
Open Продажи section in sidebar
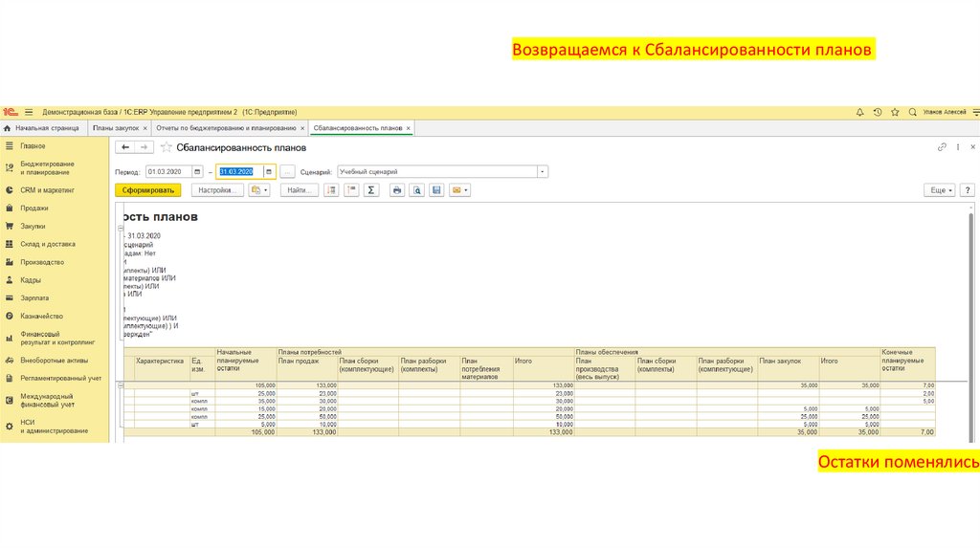click(x=34, y=208)
